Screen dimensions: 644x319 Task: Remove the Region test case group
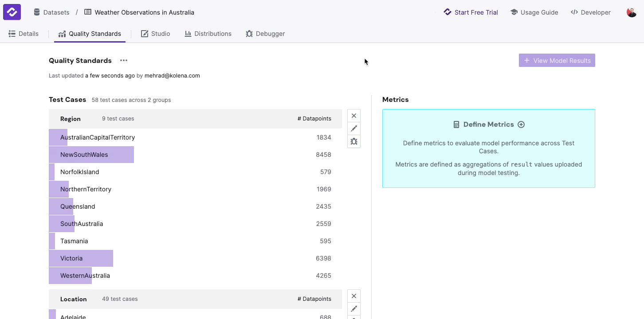[353, 116]
